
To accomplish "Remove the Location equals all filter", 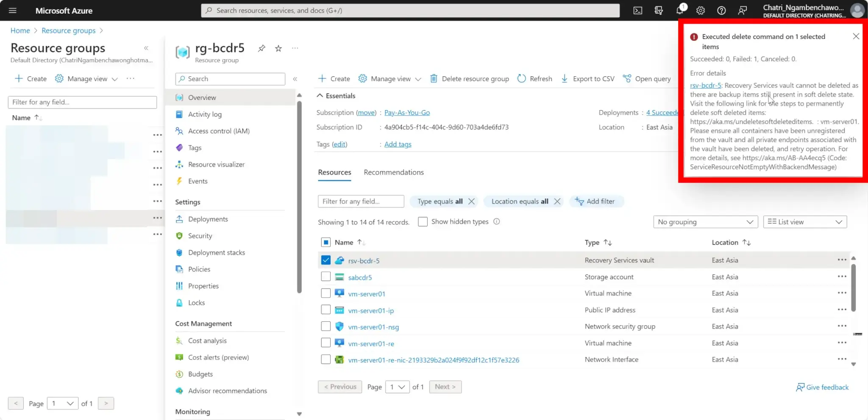I will (x=557, y=202).
